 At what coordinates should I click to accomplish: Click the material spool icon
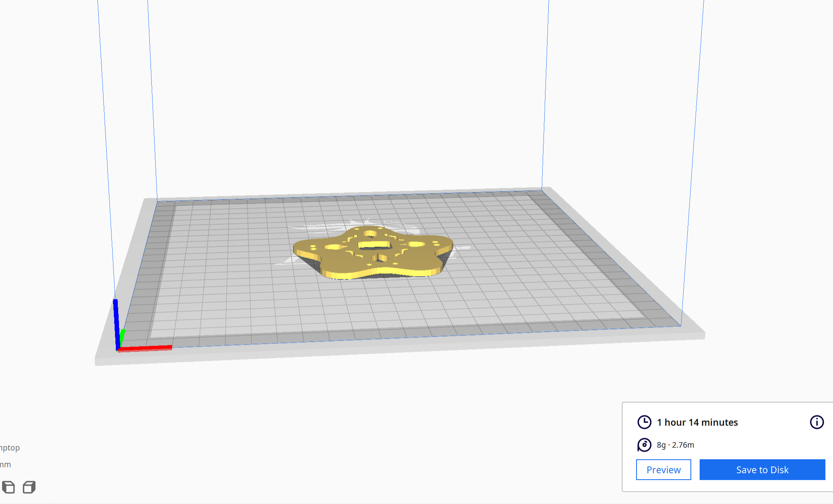(644, 445)
